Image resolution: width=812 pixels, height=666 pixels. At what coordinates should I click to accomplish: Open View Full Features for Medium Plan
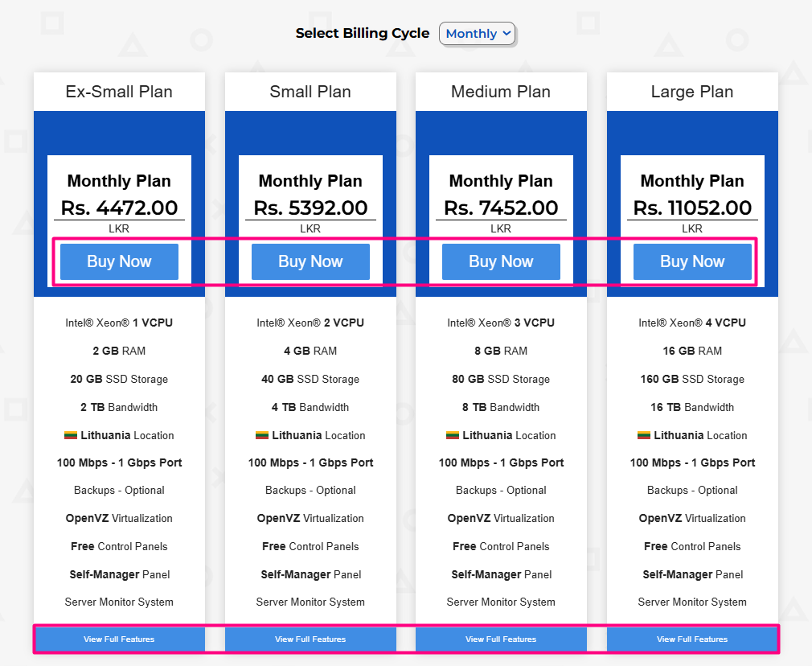pos(501,639)
